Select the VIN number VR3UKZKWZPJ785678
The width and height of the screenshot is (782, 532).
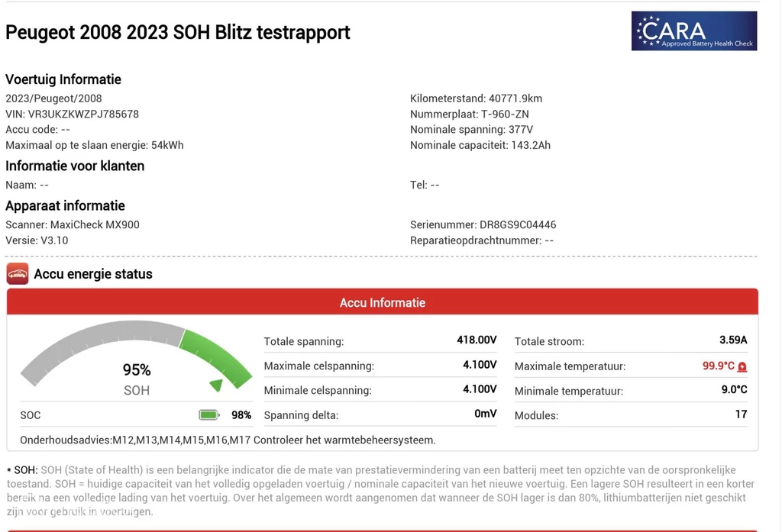point(83,114)
